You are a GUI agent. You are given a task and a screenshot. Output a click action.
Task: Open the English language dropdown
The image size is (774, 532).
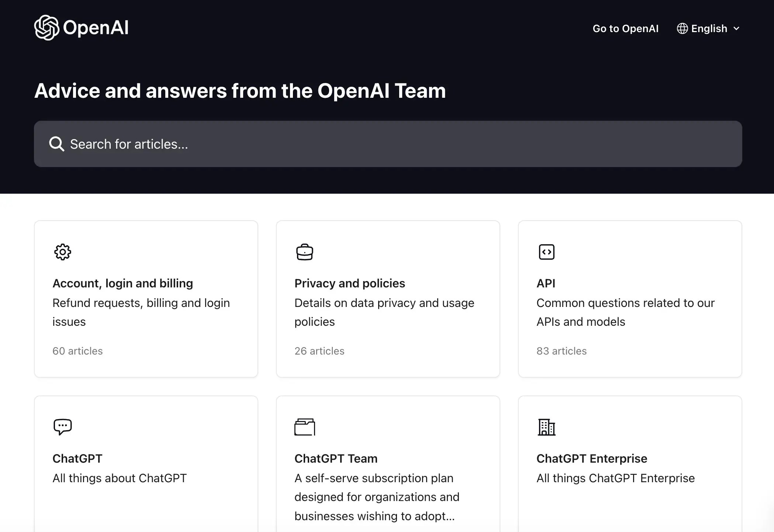click(x=709, y=28)
